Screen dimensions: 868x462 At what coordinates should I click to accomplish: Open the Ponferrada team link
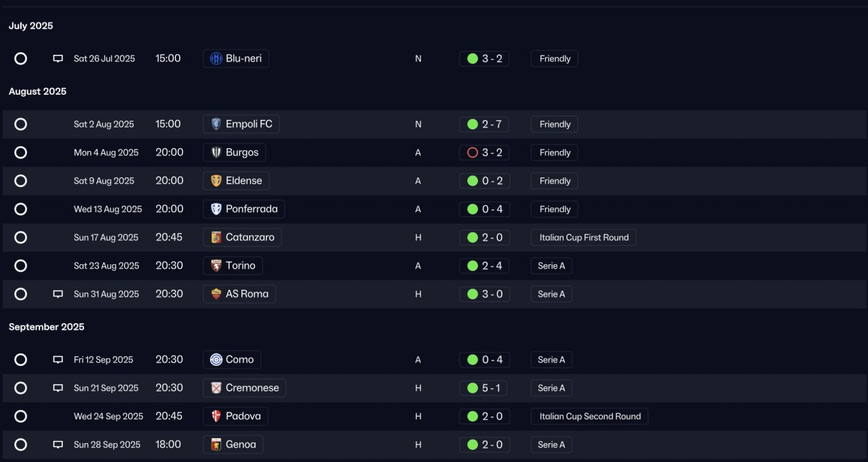[x=243, y=209]
